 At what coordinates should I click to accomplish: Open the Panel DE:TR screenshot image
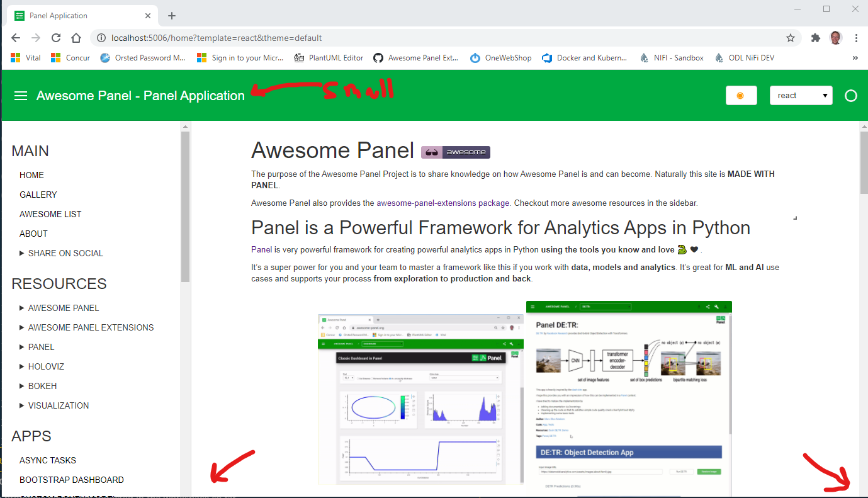tap(629, 399)
